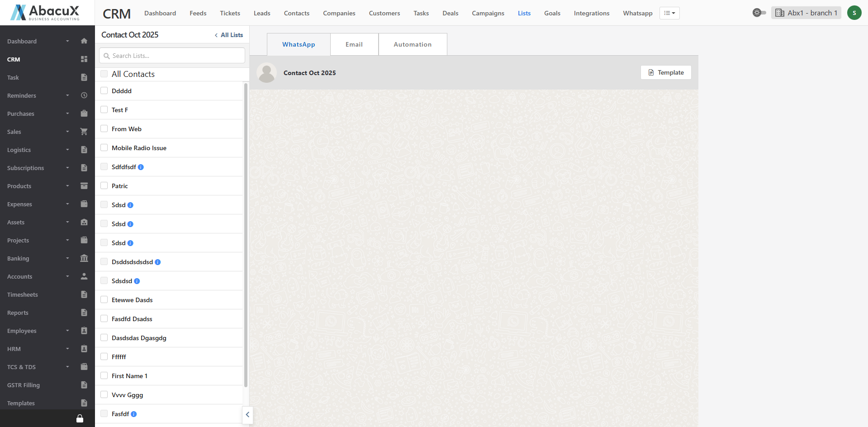
Task: Go back via All Lists link
Action: click(229, 35)
